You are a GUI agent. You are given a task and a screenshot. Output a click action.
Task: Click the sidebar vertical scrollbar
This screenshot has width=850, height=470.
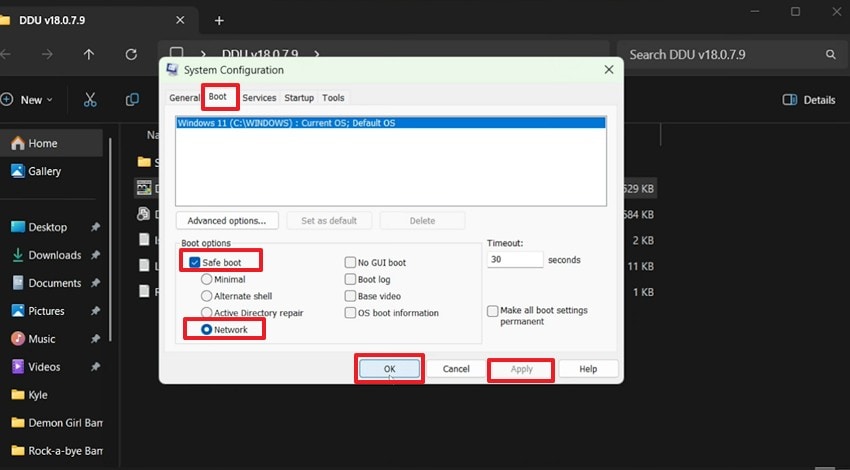111,240
